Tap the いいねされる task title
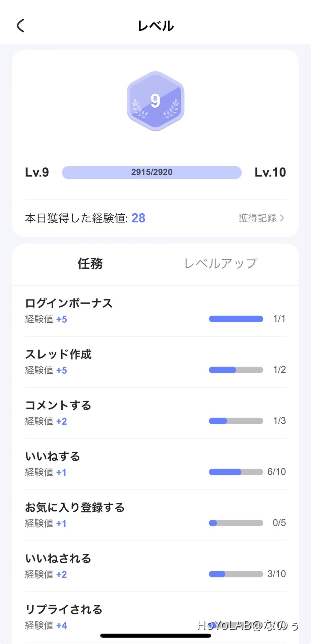Screen dimensions: 311x644 pyautogui.click(x=58, y=558)
